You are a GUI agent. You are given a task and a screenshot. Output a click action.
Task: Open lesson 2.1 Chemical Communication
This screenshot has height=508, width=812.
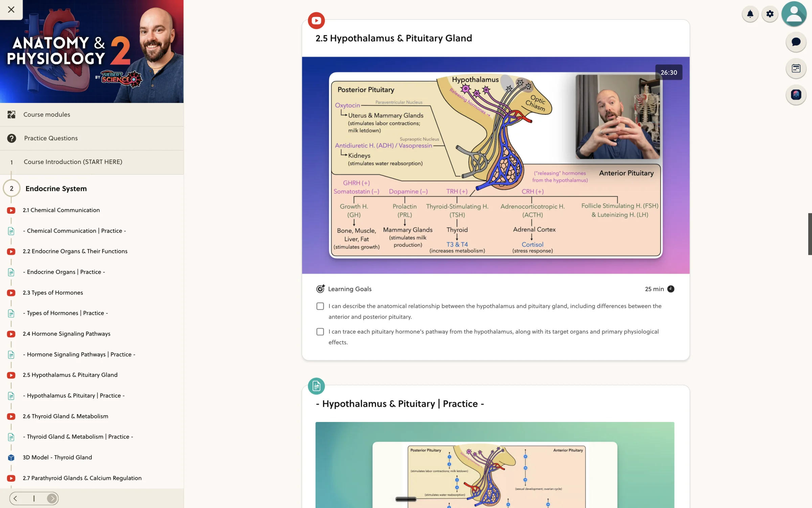61,210
